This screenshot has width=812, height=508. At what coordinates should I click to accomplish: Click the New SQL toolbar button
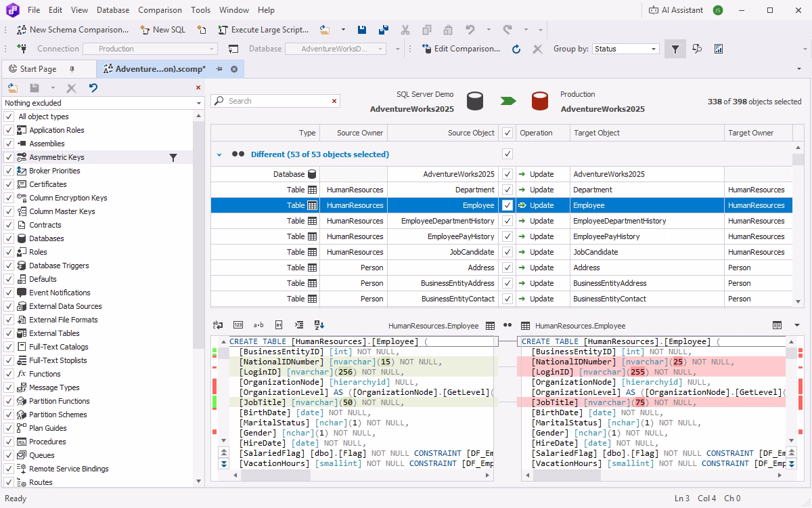pos(162,30)
